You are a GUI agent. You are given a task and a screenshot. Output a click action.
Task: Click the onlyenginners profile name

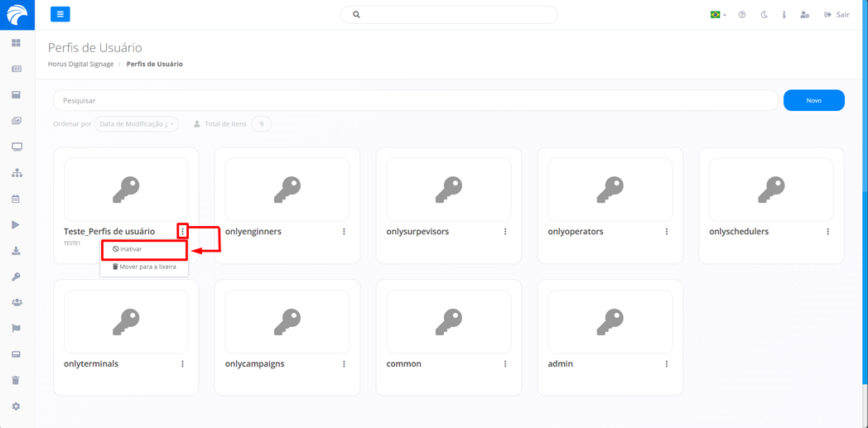[253, 232]
